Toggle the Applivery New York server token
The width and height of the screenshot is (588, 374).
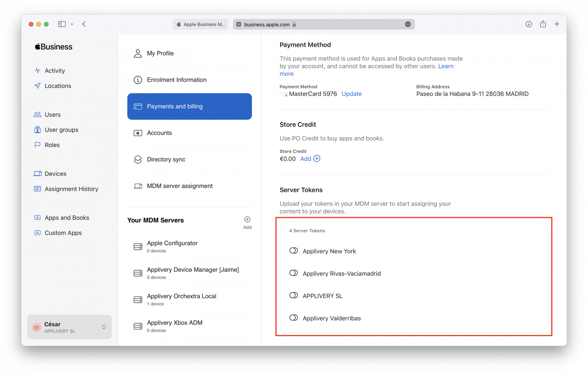[294, 251]
